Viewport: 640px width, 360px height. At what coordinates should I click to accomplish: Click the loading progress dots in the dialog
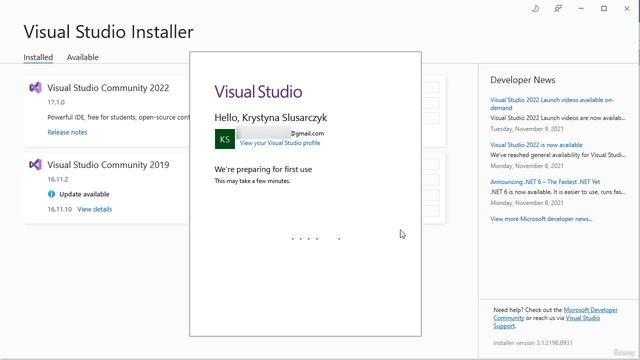tap(316, 238)
